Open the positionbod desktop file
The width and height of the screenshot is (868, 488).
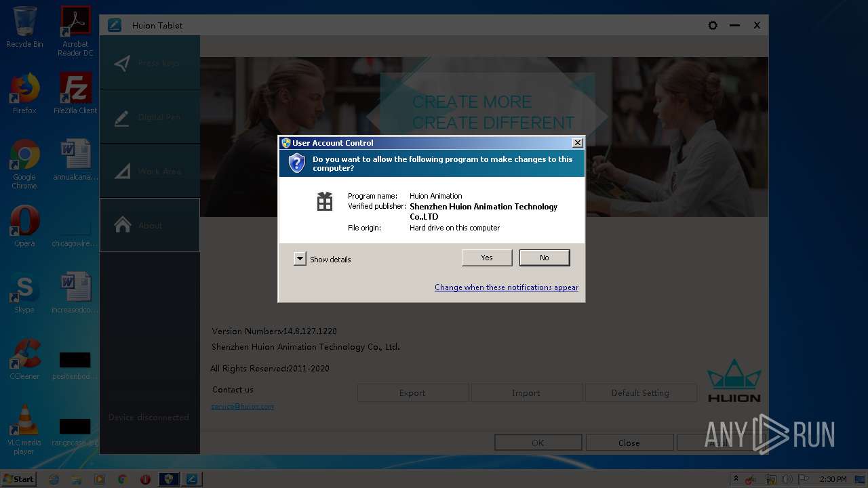tap(75, 365)
